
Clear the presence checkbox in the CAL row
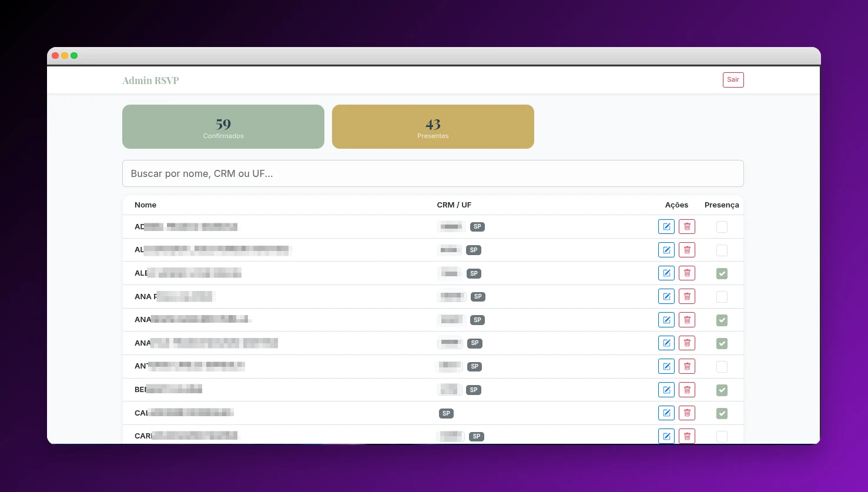click(722, 413)
